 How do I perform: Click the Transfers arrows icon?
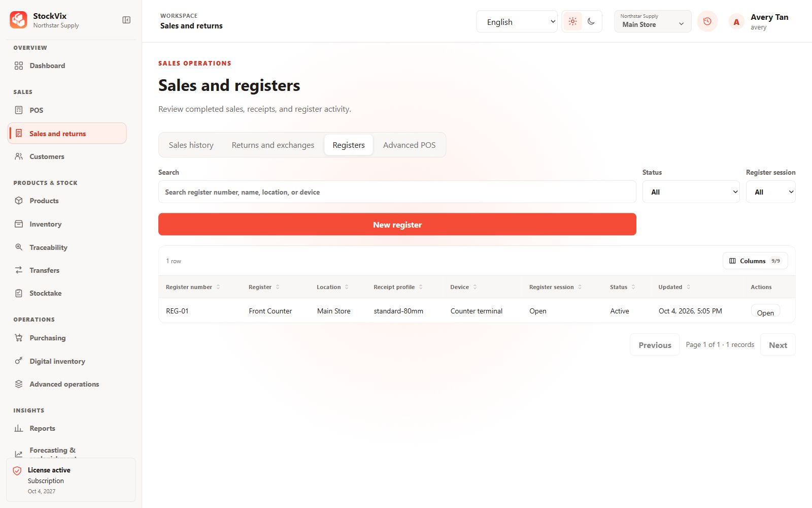point(19,270)
